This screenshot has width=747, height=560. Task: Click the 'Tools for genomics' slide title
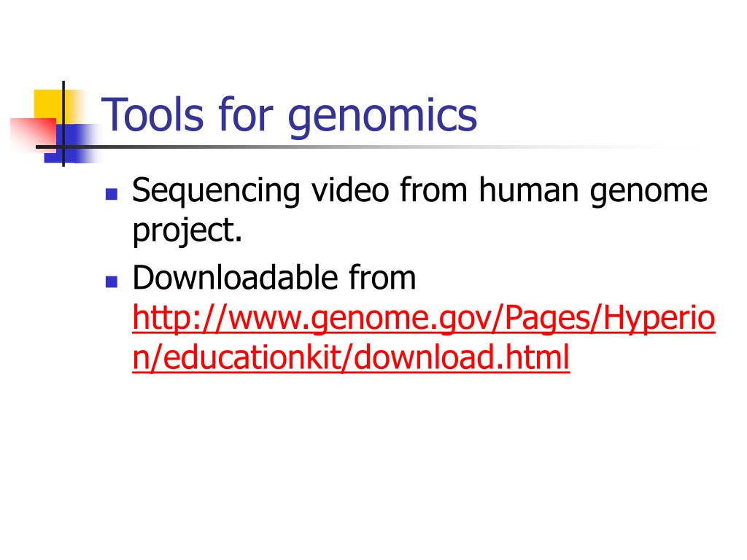click(x=289, y=114)
